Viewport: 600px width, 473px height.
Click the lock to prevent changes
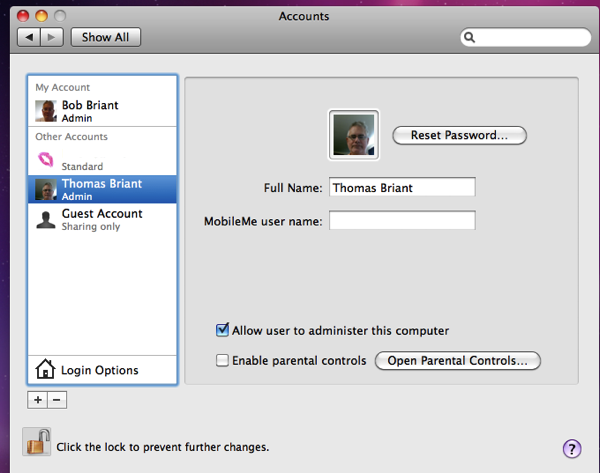pos(37,442)
